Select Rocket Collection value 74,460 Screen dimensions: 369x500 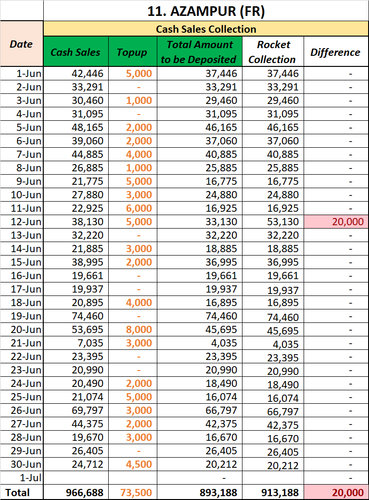tap(273, 317)
